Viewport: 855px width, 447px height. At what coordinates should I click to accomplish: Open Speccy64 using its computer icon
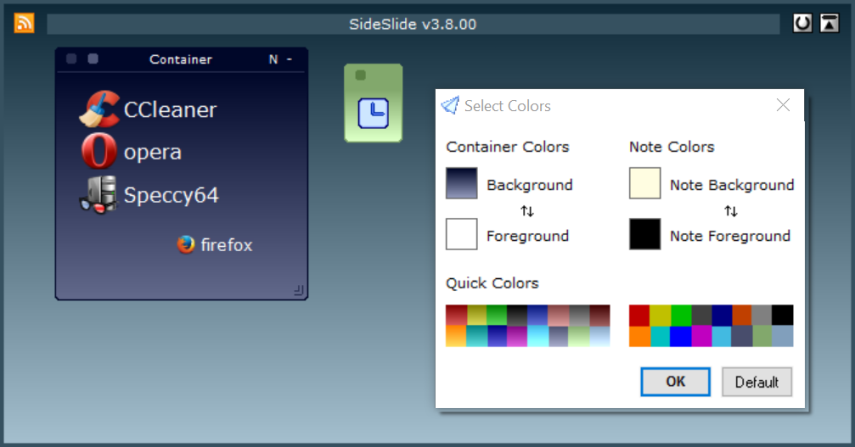99,195
